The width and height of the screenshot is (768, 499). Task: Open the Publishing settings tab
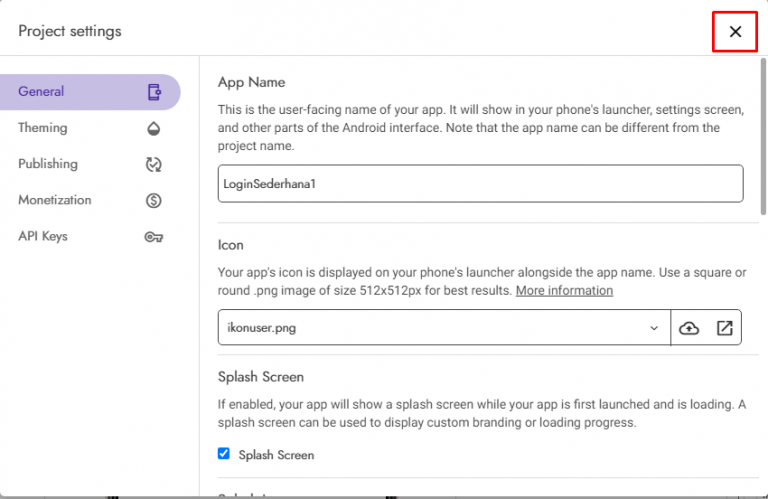coord(48,164)
